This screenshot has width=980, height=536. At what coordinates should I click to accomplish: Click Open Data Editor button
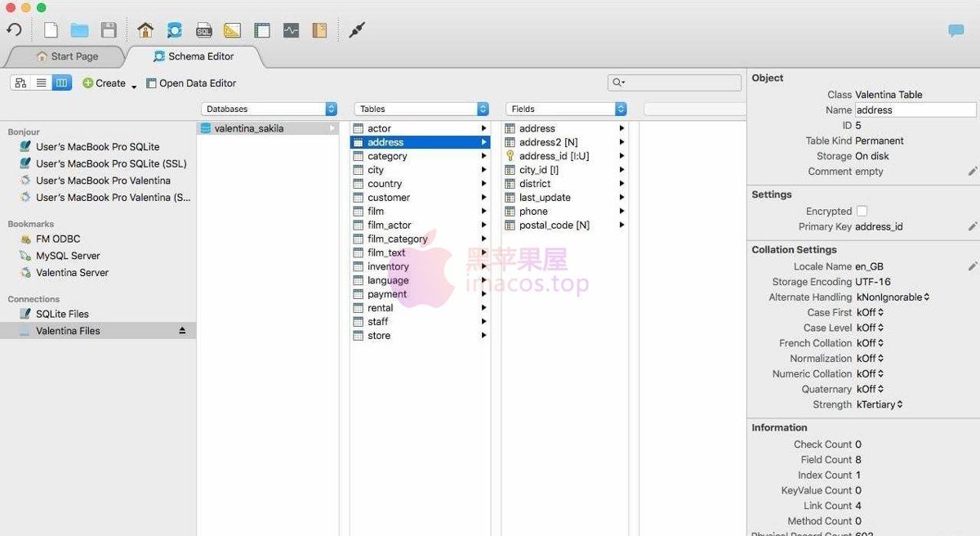click(x=191, y=83)
